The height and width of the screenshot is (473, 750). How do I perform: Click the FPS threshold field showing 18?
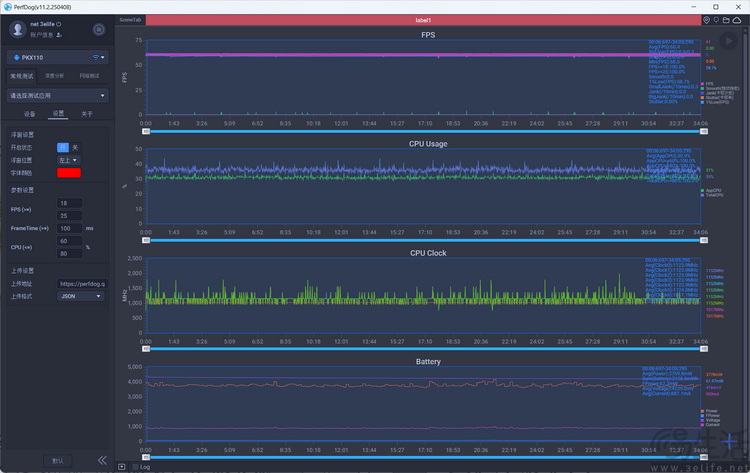coord(69,203)
